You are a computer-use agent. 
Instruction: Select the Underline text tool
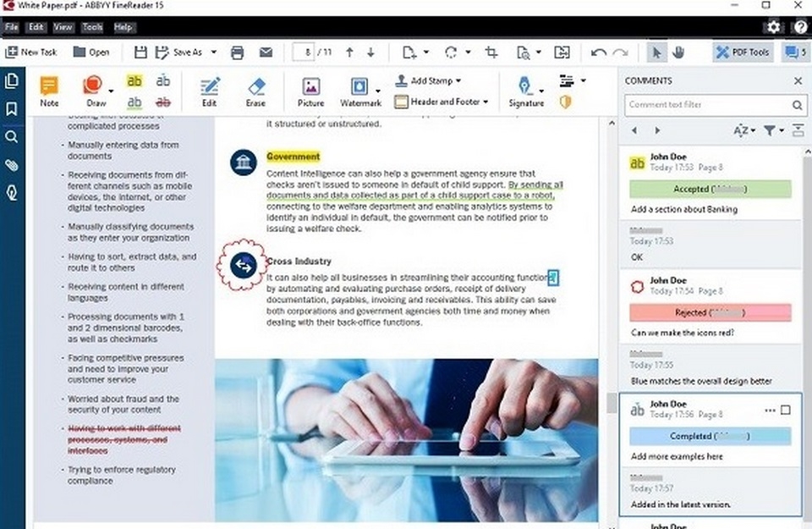pyautogui.click(x=134, y=102)
